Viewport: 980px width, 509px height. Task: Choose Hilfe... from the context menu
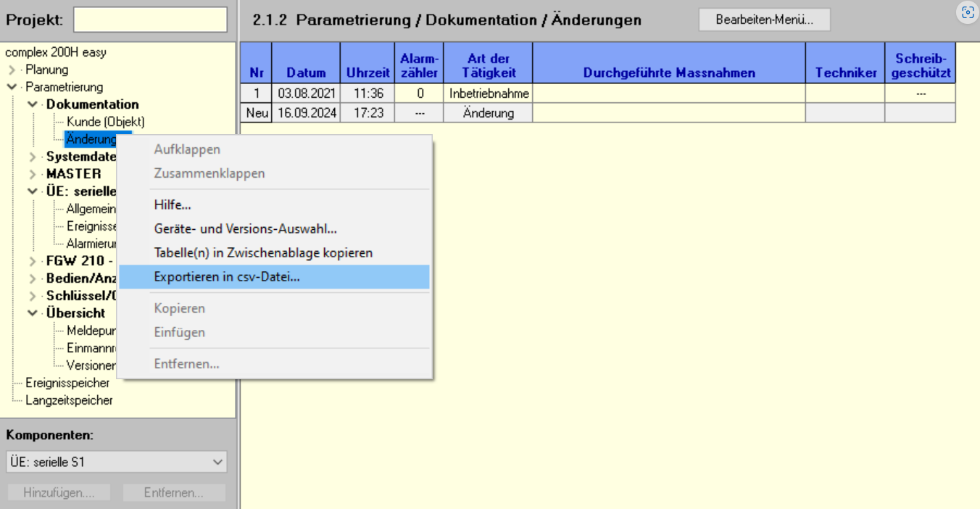coord(274,205)
